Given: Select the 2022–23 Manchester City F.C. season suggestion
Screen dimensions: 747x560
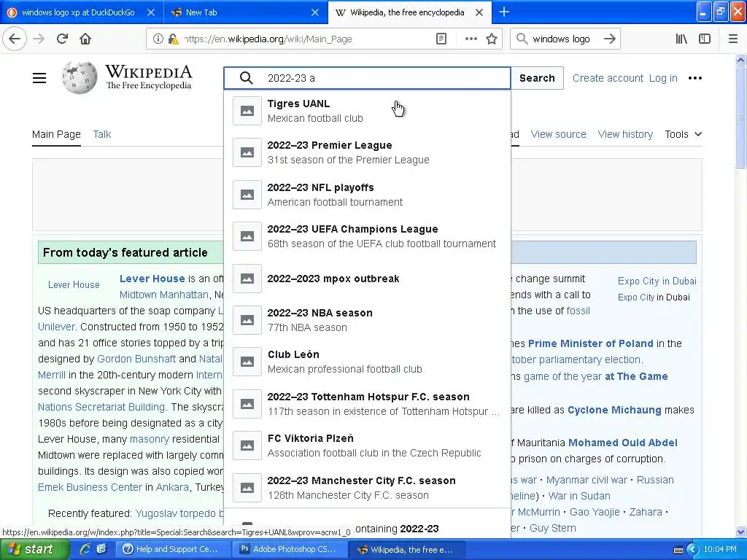Looking at the screenshot, I should (x=367, y=488).
